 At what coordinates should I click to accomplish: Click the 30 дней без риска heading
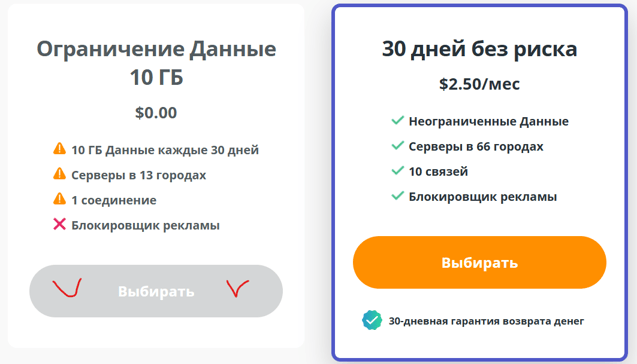(x=479, y=49)
